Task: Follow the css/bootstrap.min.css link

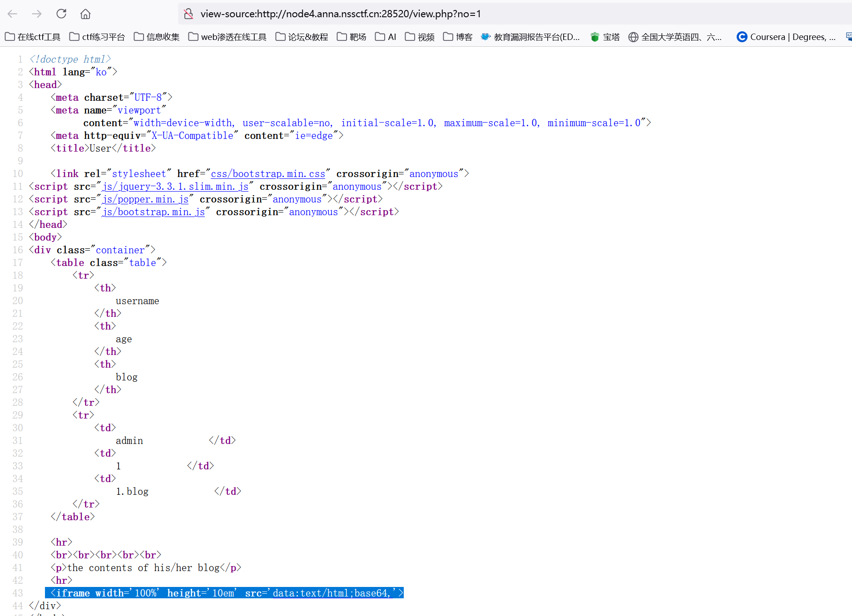Action: [x=268, y=174]
